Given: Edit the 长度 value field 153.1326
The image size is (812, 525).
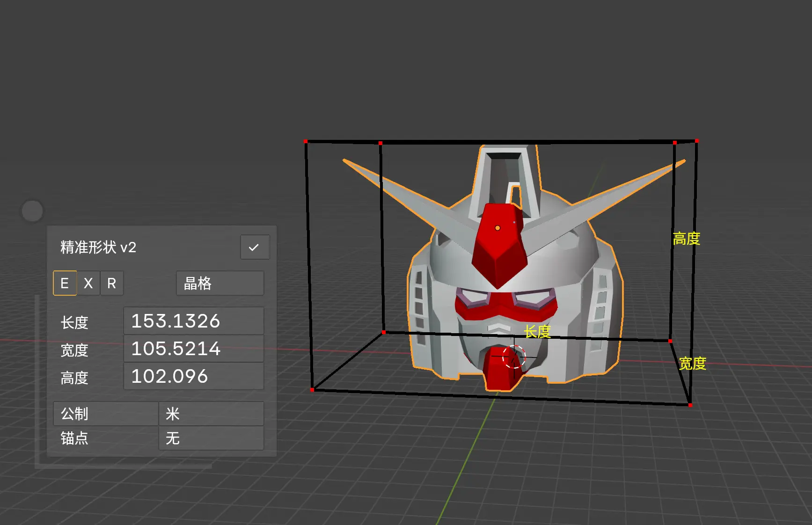Looking at the screenshot, I should pos(194,321).
